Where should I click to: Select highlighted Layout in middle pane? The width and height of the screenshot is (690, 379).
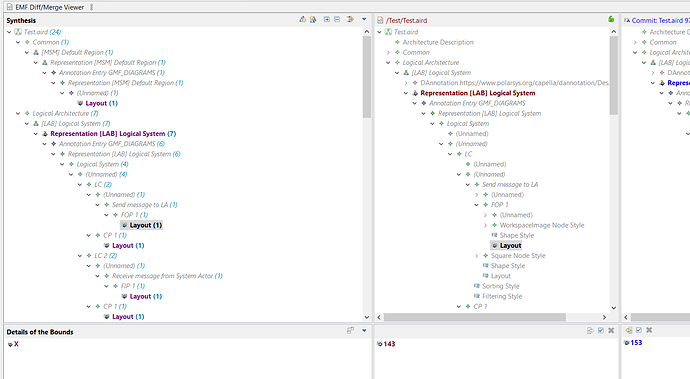coord(506,246)
